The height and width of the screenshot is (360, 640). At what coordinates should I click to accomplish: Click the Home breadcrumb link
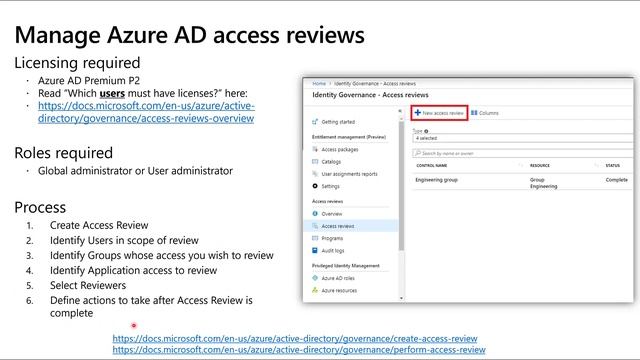(x=319, y=83)
